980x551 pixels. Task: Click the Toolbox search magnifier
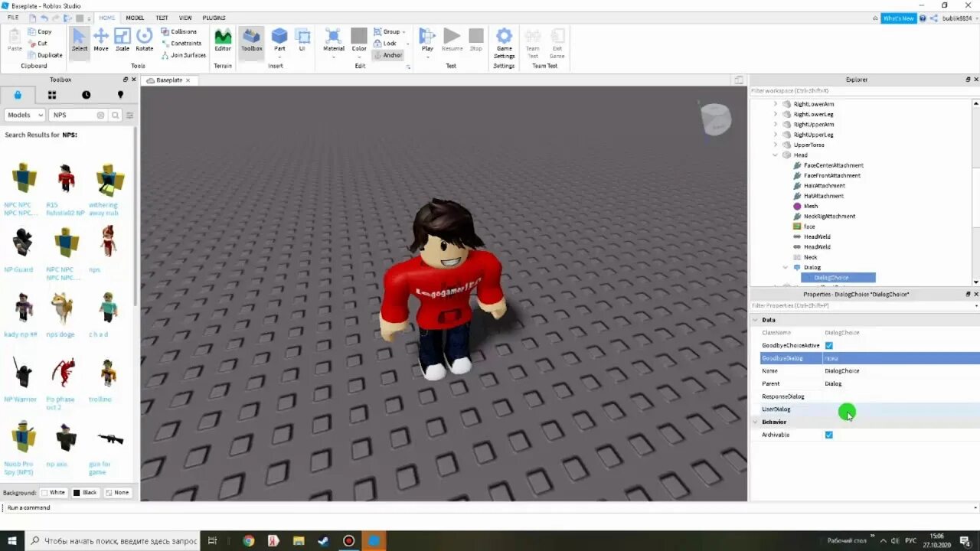click(116, 115)
